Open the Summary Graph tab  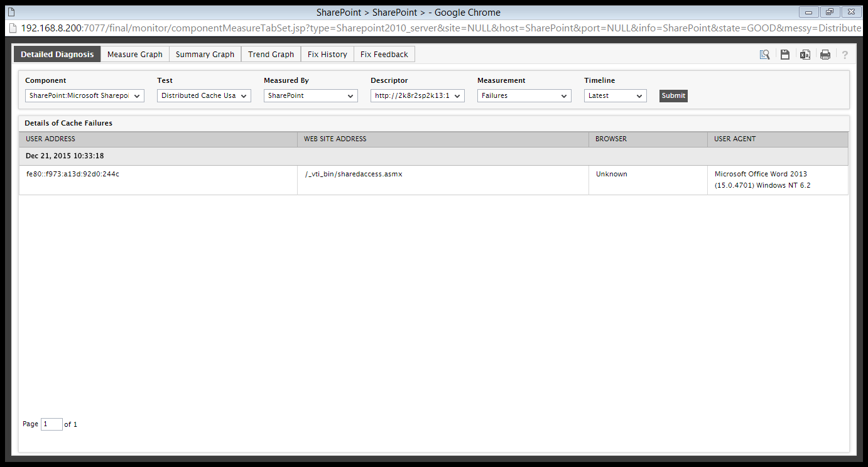tap(205, 54)
